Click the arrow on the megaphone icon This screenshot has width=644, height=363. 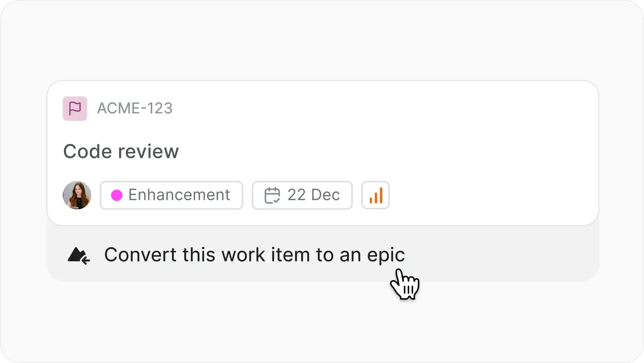84,261
